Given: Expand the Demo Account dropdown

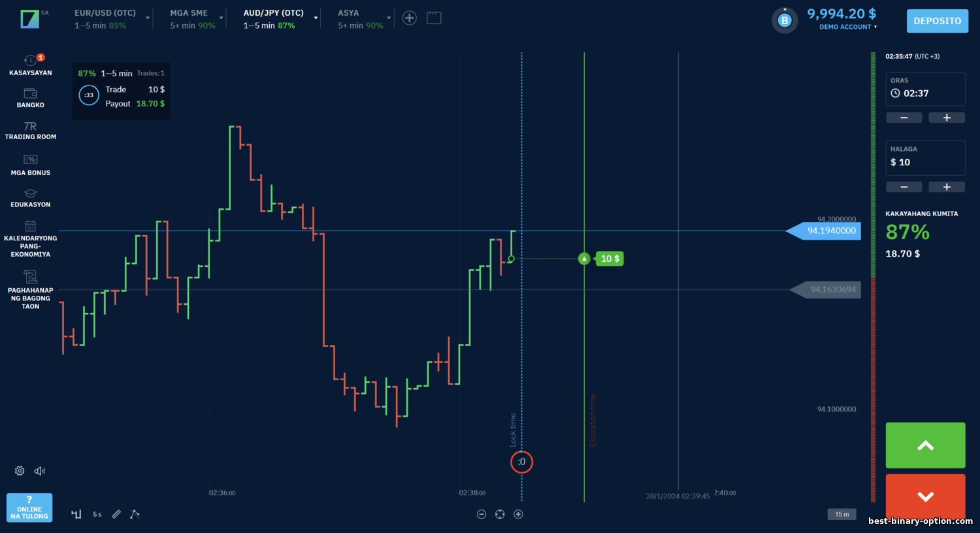Looking at the screenshot, I should coord(848,27).
